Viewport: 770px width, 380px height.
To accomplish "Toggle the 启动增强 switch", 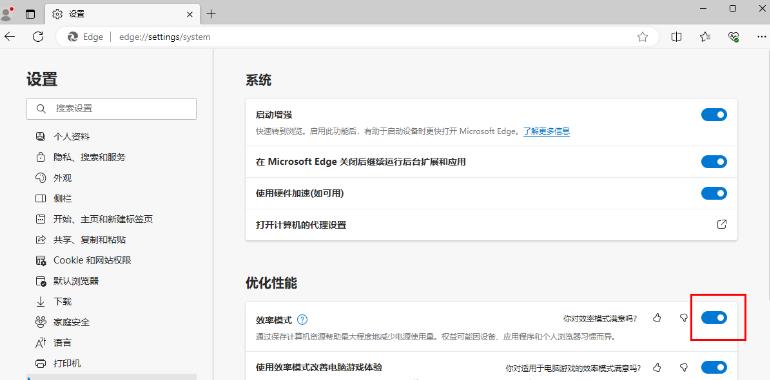I will 714,115.
